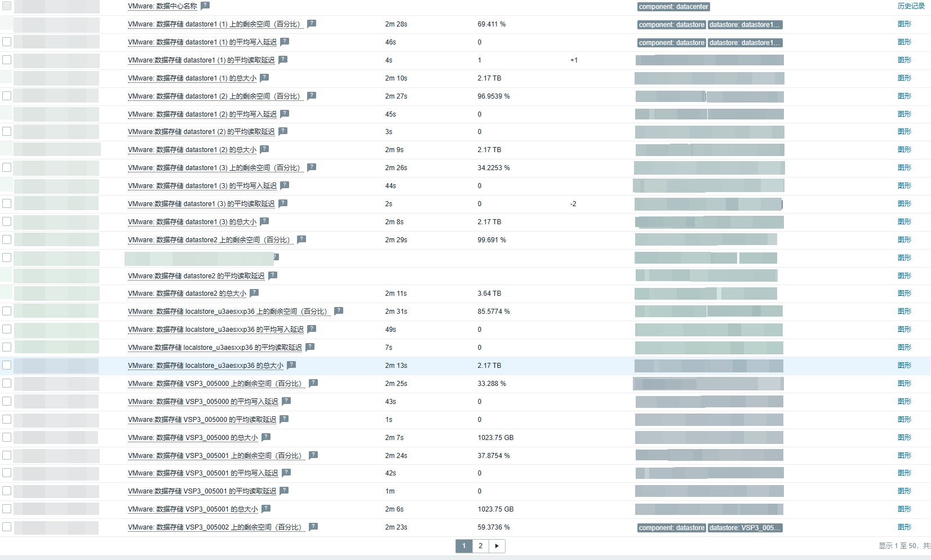Tick checkbox for localstore_u3aesxxp36 的总大小 row
Screen dimensions: 931x560
(x=7, y=365)
